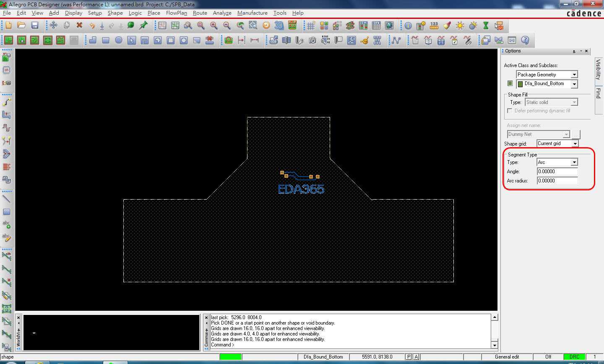Open the Analyze menu
This screenshot has height=364, width=604.
click(x=222, y=13)
